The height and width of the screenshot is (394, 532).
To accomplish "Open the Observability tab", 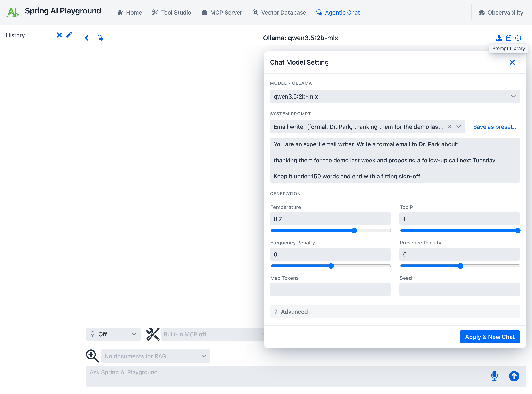I will [501, 12].
